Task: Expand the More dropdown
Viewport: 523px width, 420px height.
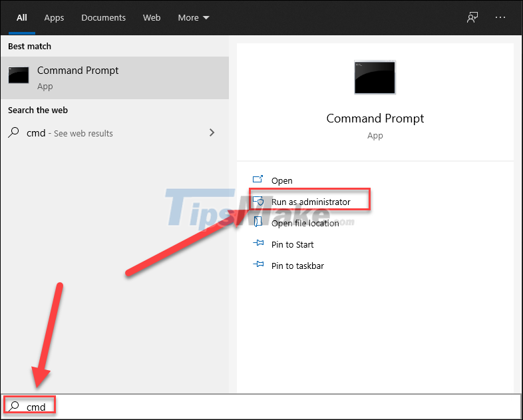Action: (194, 18)
